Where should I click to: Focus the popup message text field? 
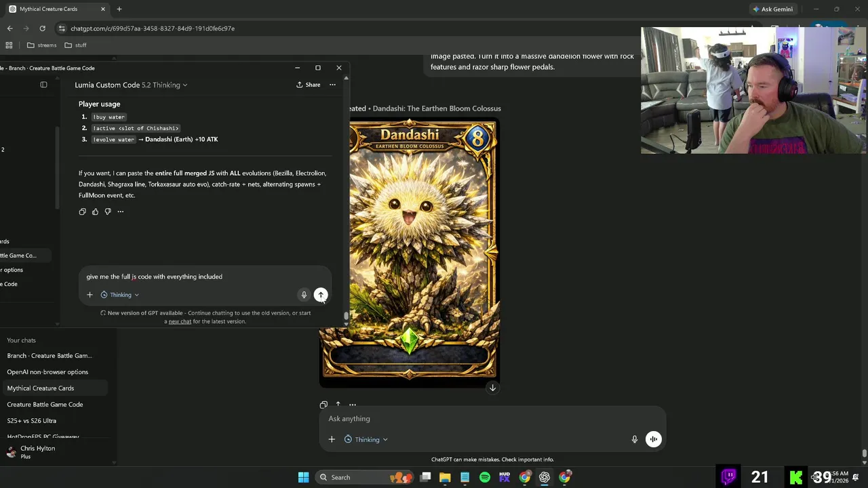click(203, 277)
